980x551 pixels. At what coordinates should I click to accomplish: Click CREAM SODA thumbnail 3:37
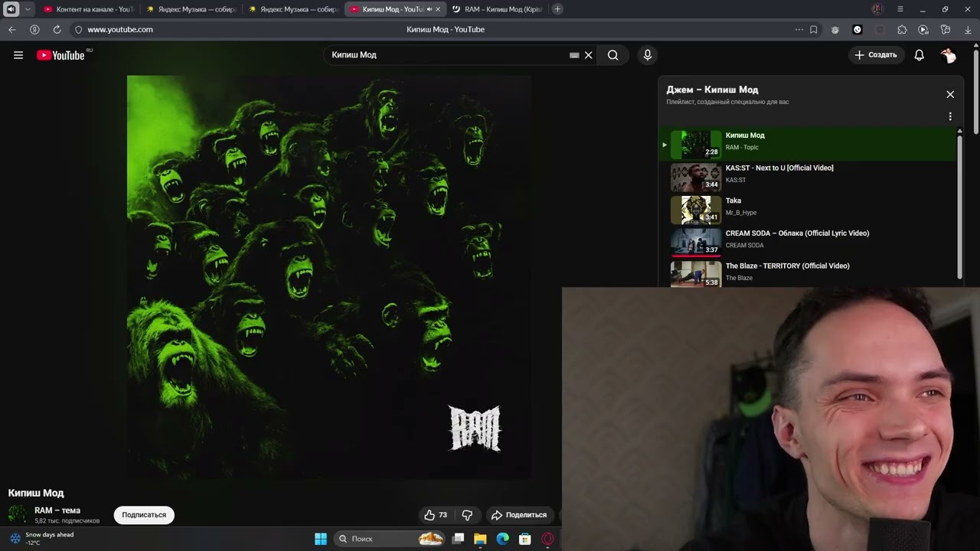(x=696, y=243)
